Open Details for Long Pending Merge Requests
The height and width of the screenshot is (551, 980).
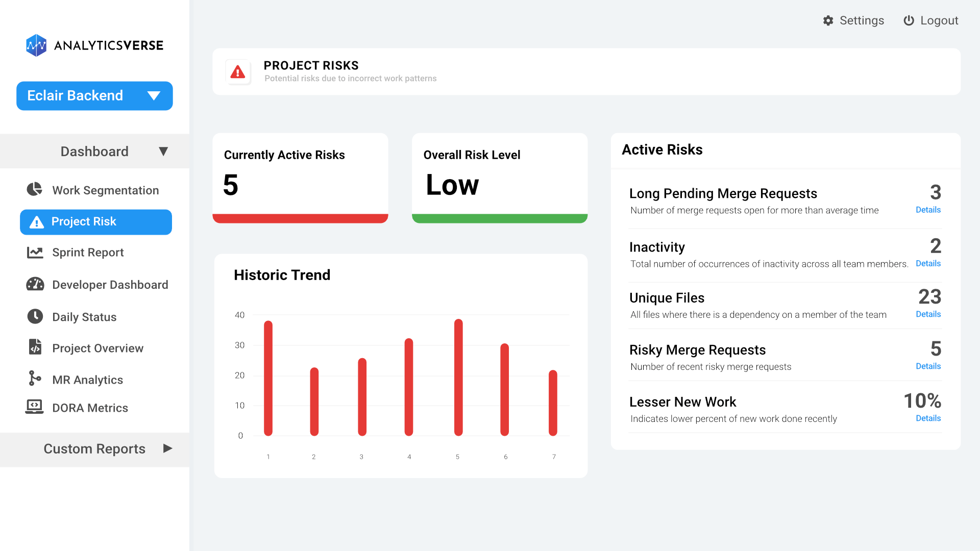[x=928, y=210]
